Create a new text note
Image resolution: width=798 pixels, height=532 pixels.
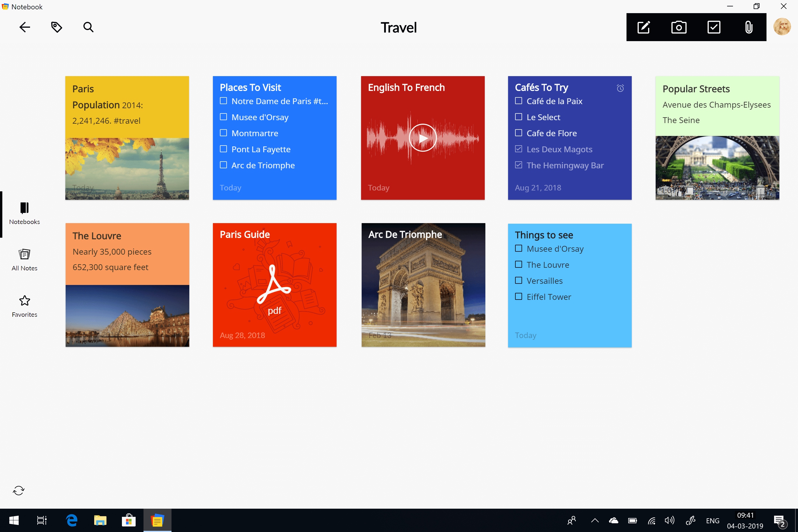(644, 27)
